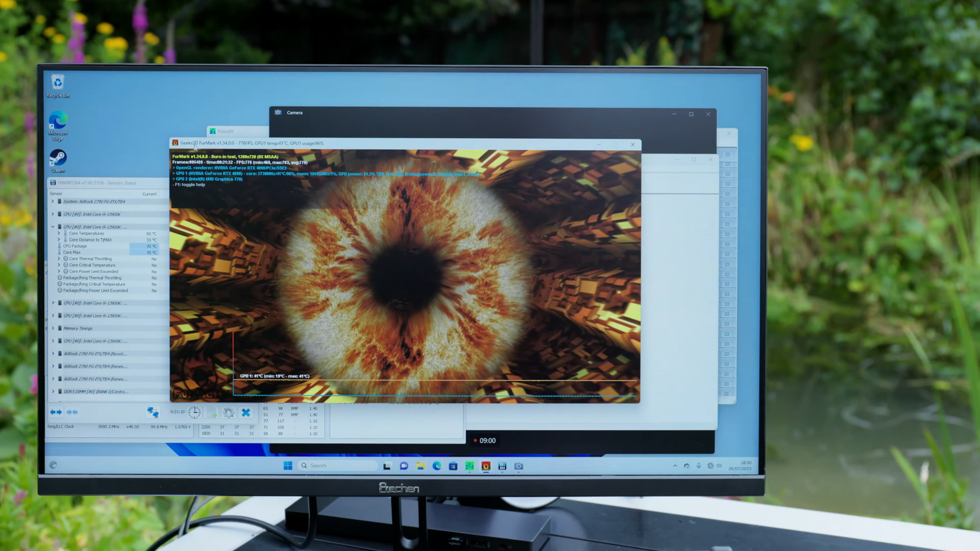Expand the Core Thermal Throttling row
980x551 pixels.
coord(59,259)
